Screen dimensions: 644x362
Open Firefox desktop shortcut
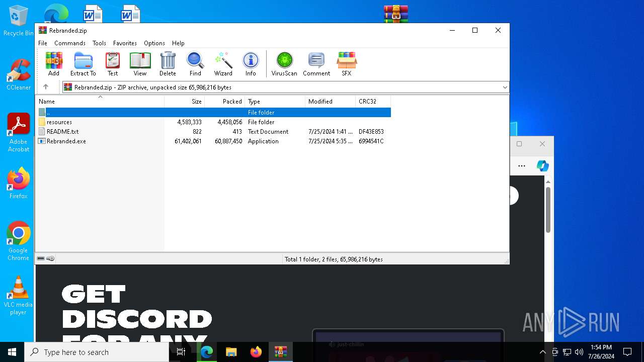click(19, 184)
